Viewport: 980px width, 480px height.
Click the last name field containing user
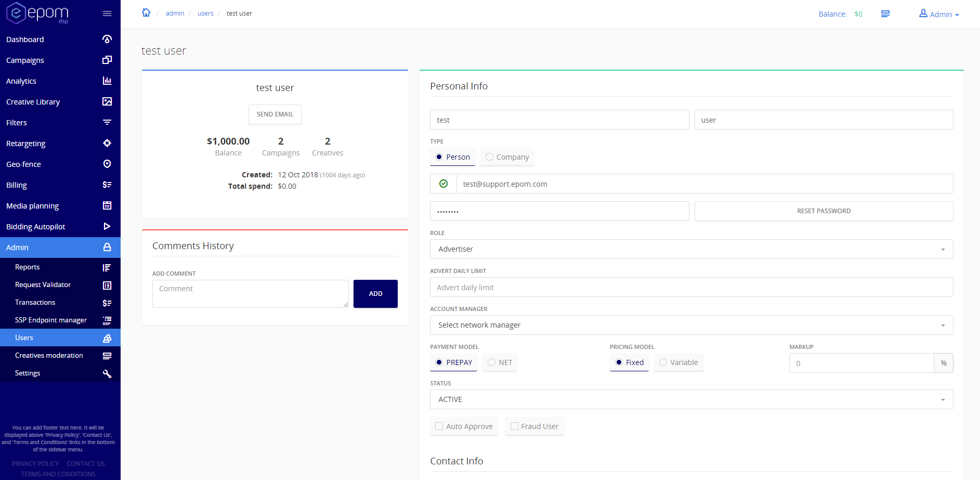[824, 120]
